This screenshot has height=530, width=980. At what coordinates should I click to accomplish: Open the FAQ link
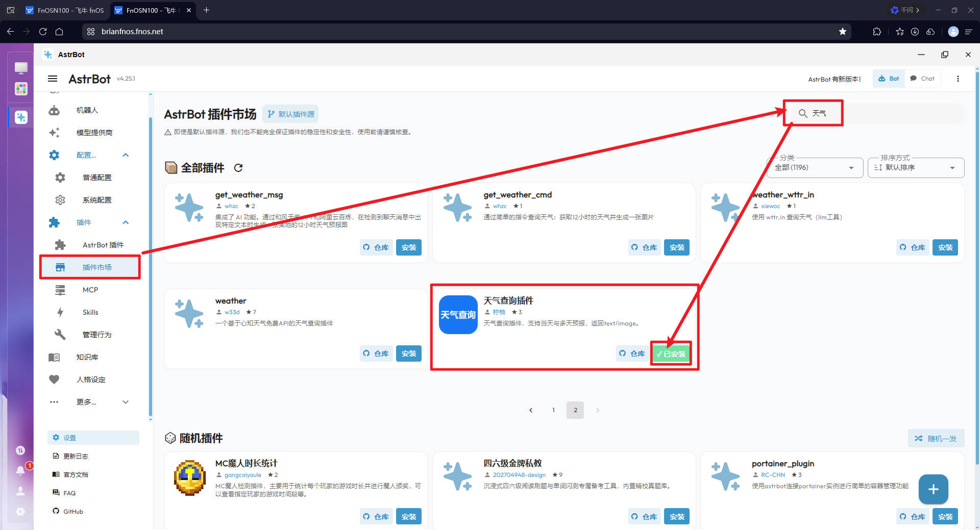pyautogui.click(x=69, y=493)
